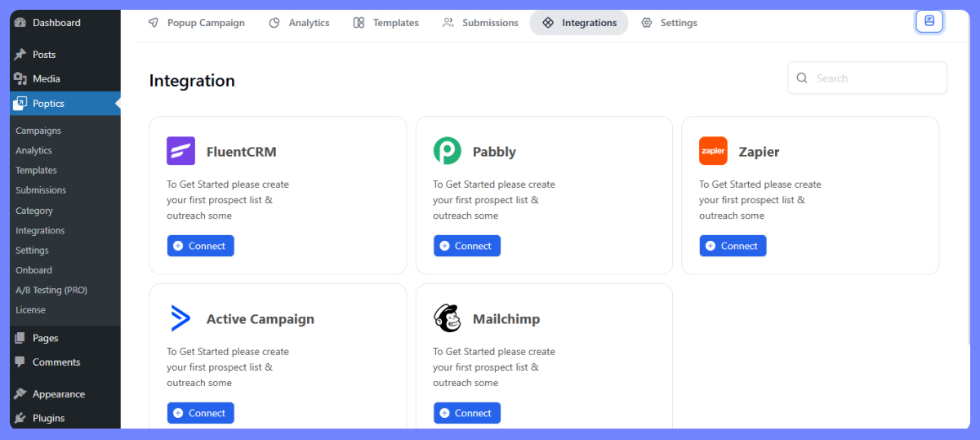Click the Settings gear icon in top tabs
Image resolution: width=980 pixels, height=440 pixels.
[x=647, y=23]
